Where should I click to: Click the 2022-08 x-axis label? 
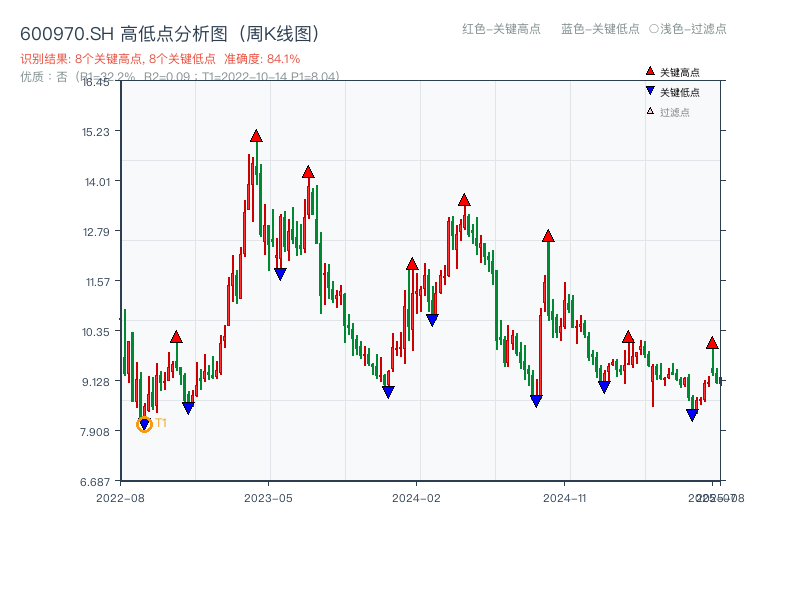pyautogui.click(x=120, y=496)
